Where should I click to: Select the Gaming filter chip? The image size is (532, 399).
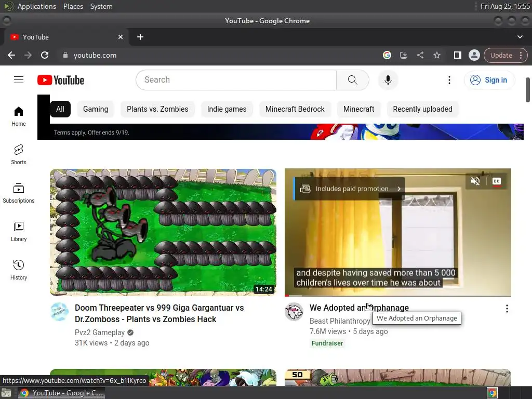point(96,109)
